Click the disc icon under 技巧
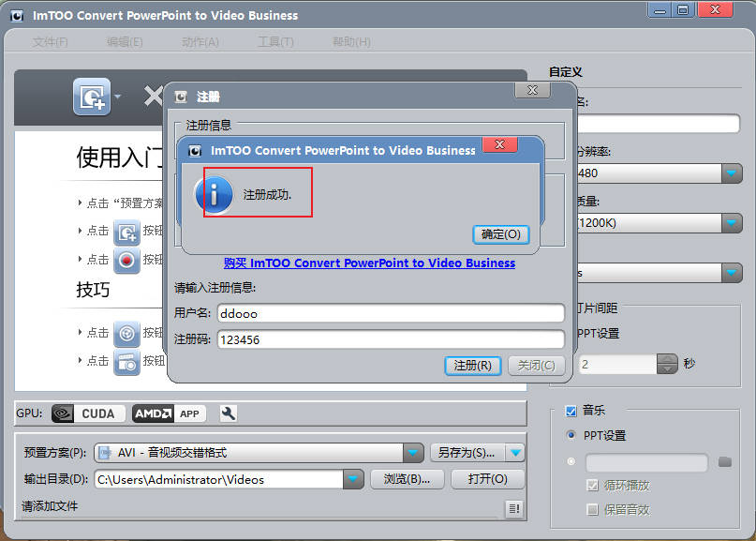Screen dimensions: 756x541 [x=126, y=334]
